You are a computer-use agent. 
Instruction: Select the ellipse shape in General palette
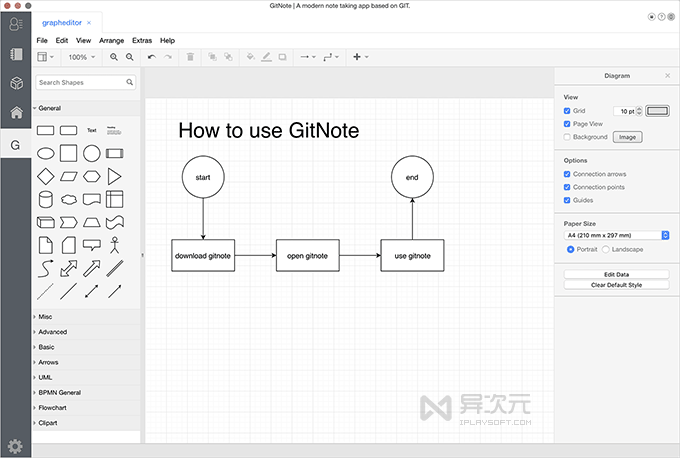tap(46, 154)
